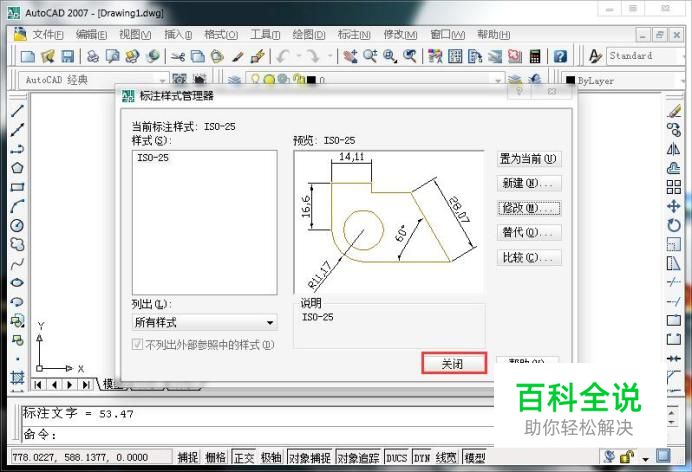Cut selection using the scissors icon
The height and width of the screenshot is (472, 692).
click(x=178, y=56)
